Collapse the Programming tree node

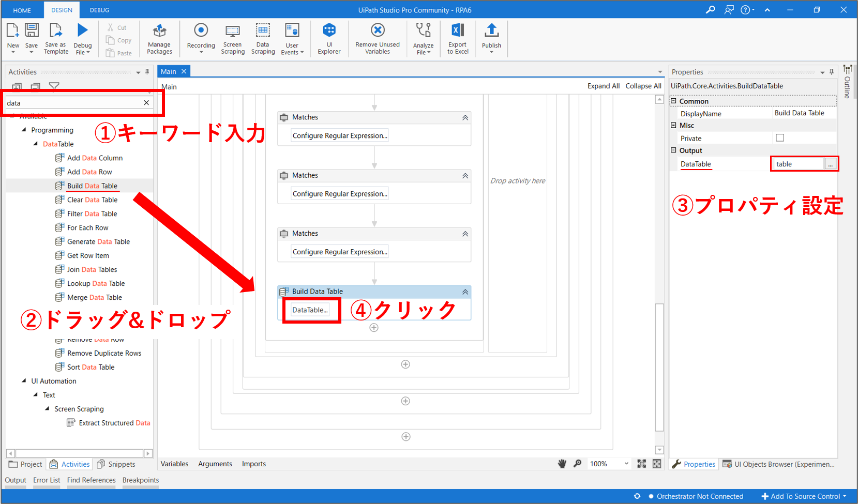click(x=24, y=130)
